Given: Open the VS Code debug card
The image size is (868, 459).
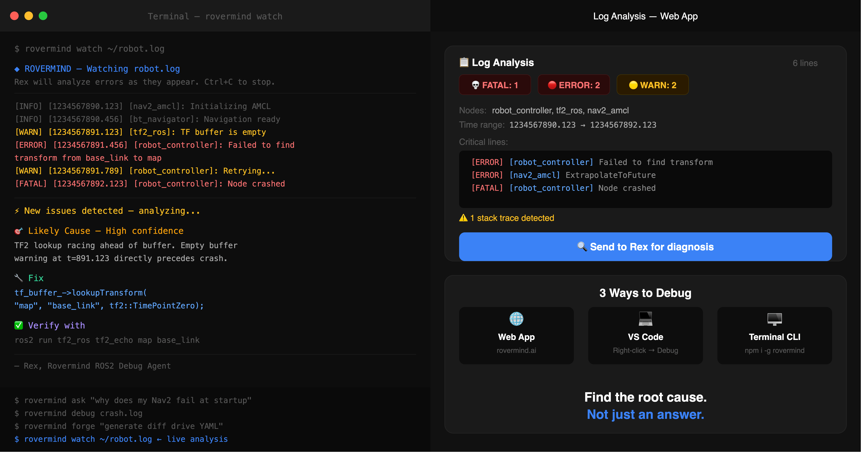Looking at the screenshot, I should 645,335.
